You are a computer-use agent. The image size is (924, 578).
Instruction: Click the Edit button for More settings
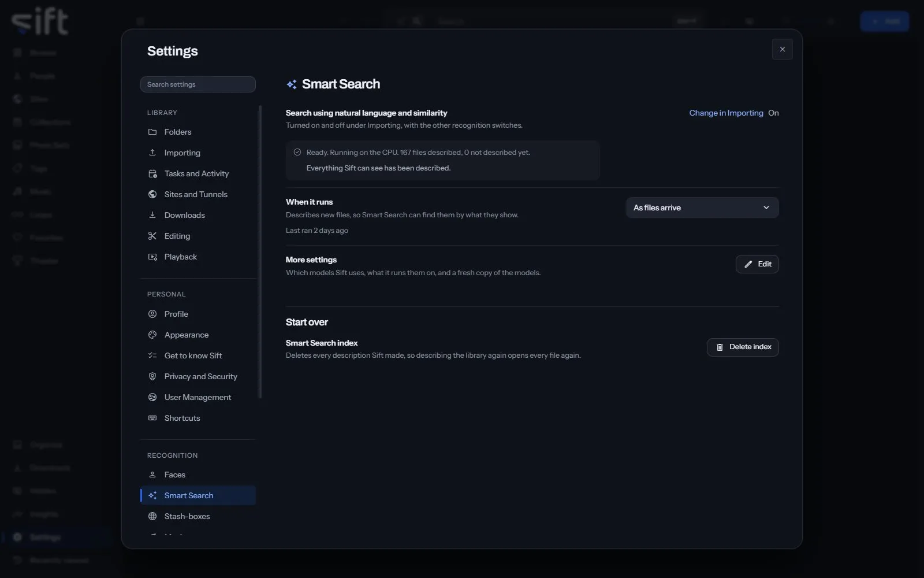[757, 264]
